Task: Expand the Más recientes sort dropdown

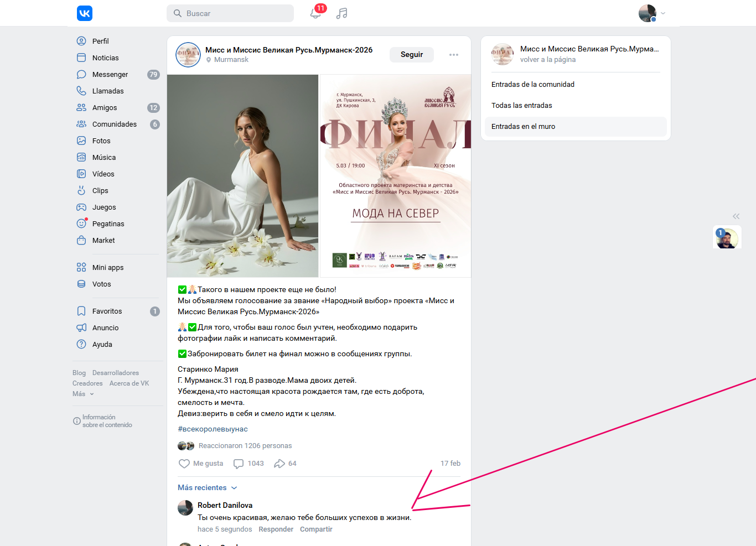Action: pos(208,487)
